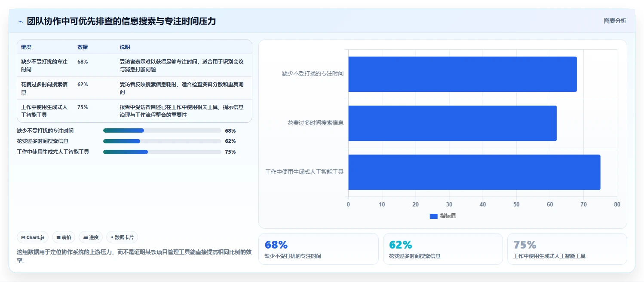This screenshot has height=282, width=644.
Task: Click 75% beside the third progress bar
Action: pyautogui.click(x=230, y=152)
